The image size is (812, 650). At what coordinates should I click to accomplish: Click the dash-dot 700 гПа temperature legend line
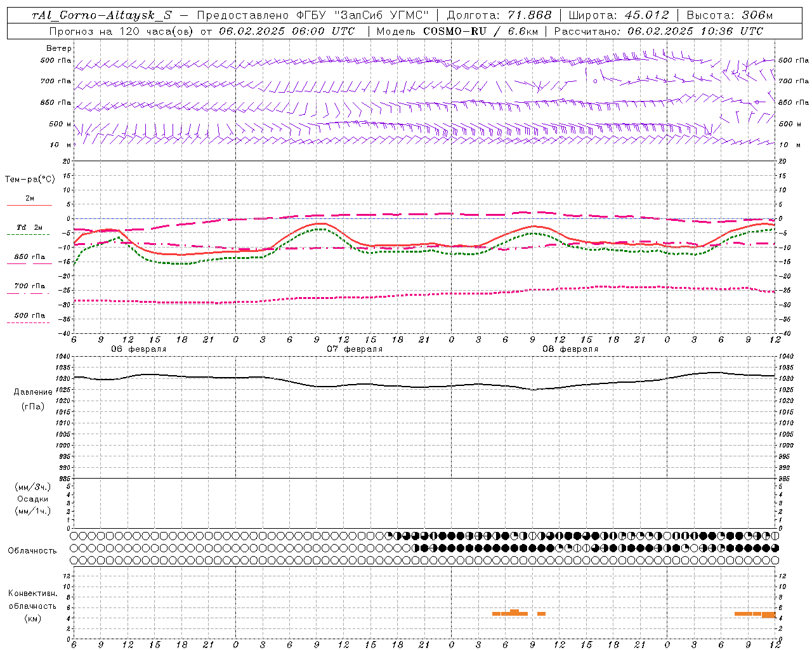point(29,293)
